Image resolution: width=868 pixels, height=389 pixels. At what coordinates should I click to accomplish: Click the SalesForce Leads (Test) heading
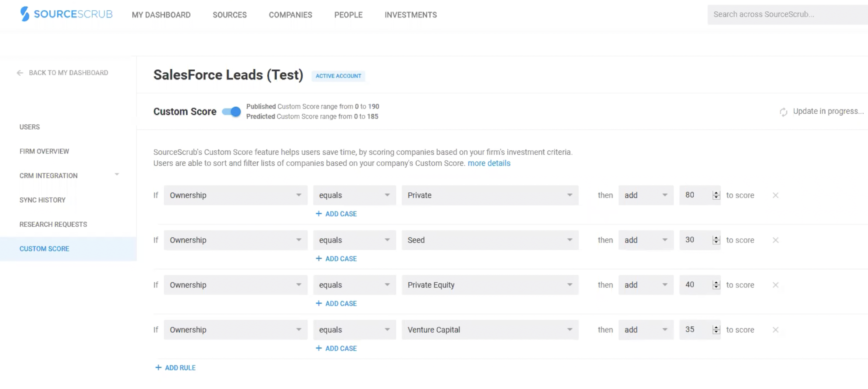click(x=228, y=75)
